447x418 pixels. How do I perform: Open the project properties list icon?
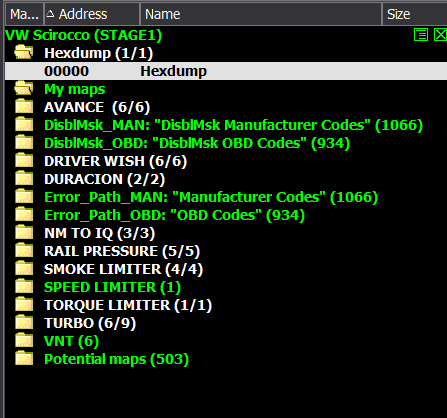(x=421, y=35)
